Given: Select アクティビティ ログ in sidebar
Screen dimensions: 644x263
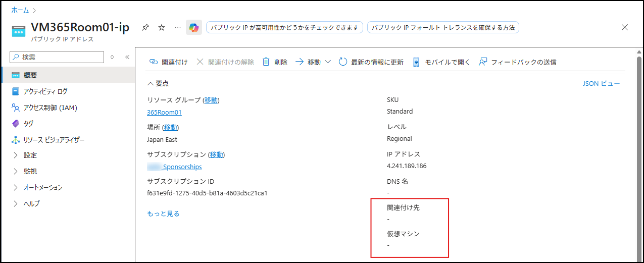Looking at the screenshot, I should pos(45,91).
